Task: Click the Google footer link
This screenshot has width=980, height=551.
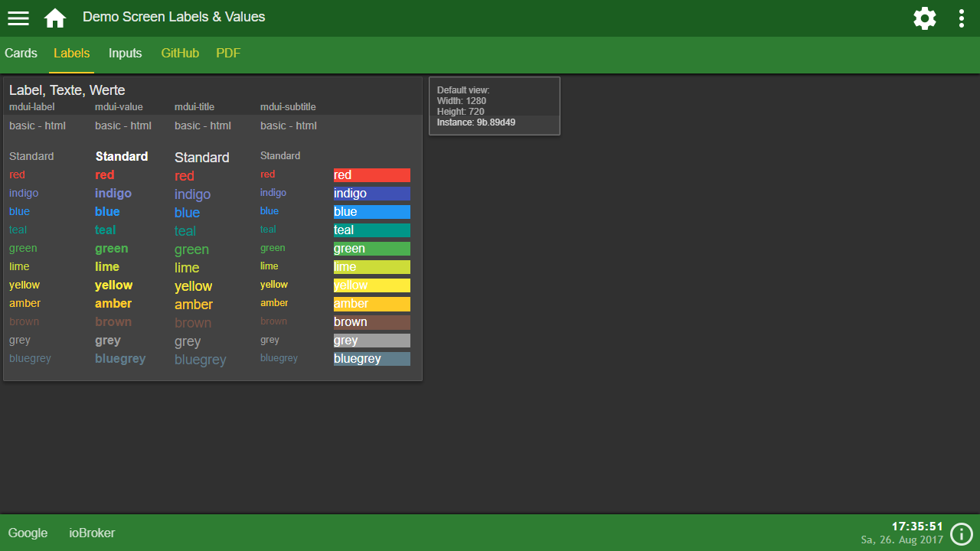Action: [x=28, y=533]
